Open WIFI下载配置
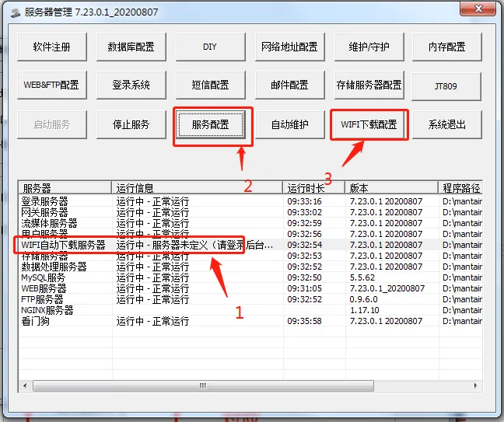Image resolution: width=504 pixels, height=422 pixels. pyautogui.click(x=369, y=124)
